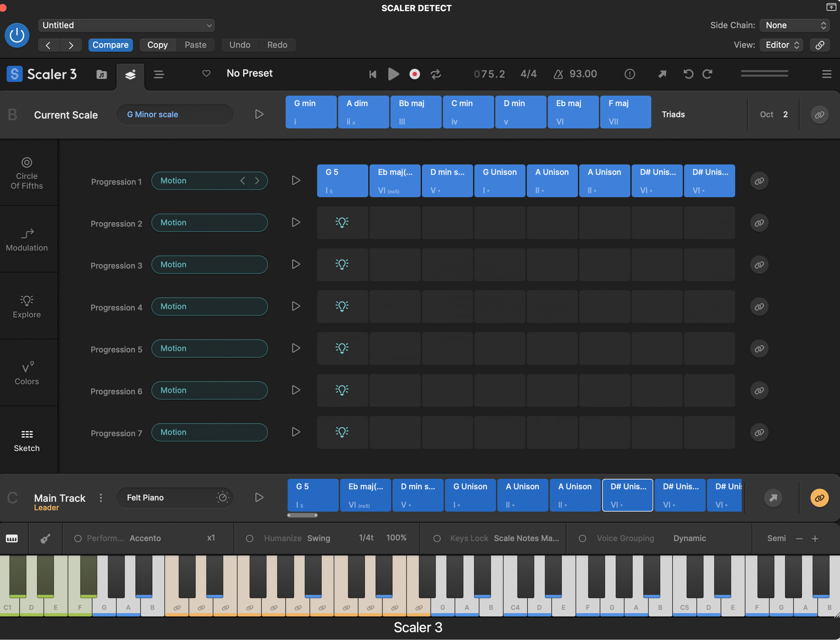The image size is (840, 640).
Task: Open the link binding icon next to Progression 1
Action: tap(759, 181)
